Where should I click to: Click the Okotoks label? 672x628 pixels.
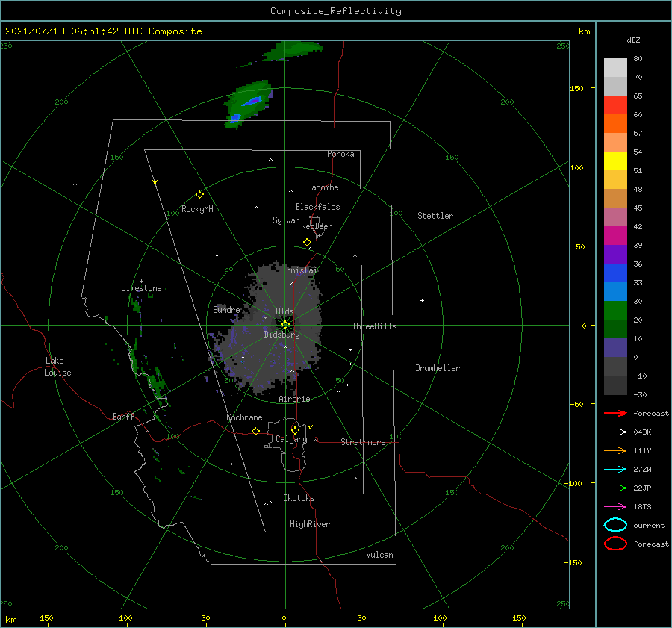coord(299,499)
